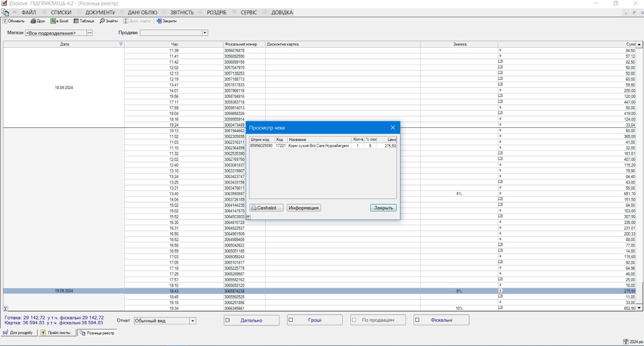Switch to the Прайс-листы tab
The image size is (644, 346).
click(56, 333)
